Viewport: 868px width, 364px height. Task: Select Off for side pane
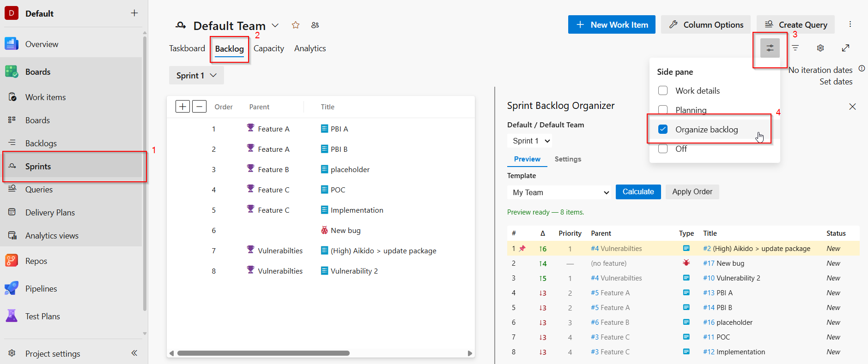click(x=663, y=149)
